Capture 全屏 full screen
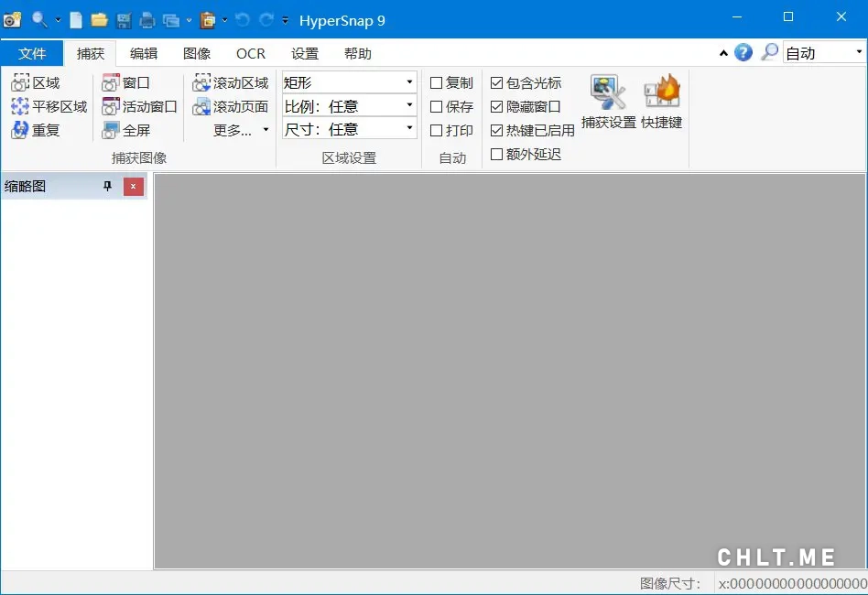 click(x=125, y=130)
